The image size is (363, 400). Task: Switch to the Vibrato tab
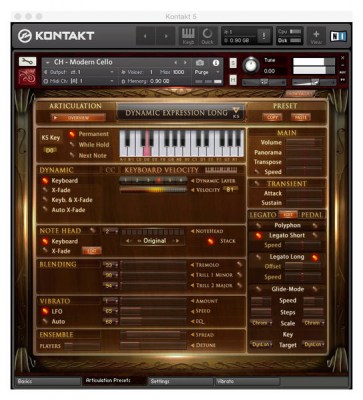click(247, 381)
